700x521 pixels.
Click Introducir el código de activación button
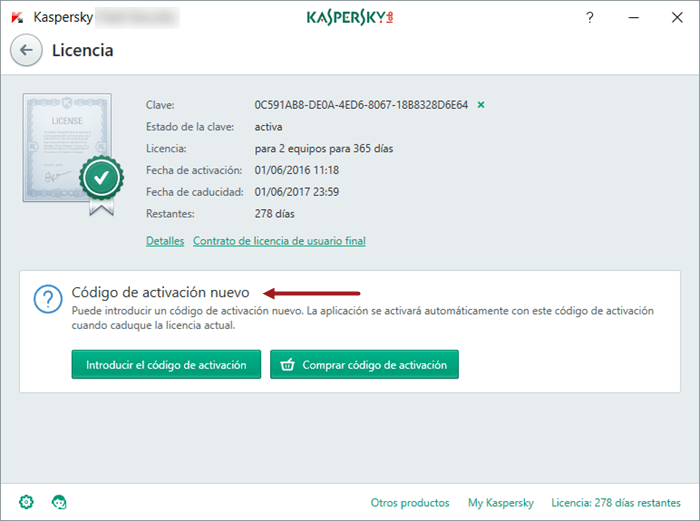(x=166, y=364)
